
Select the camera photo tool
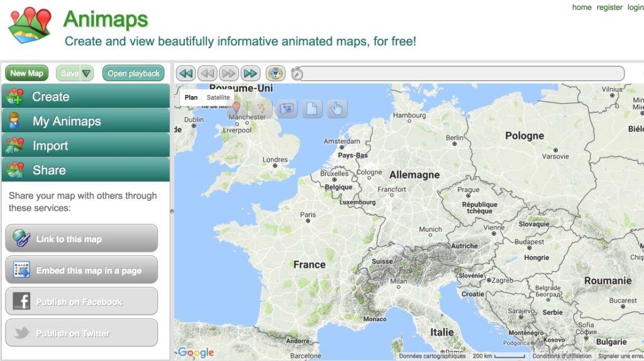pyautogui.click(x=287, y=109)
